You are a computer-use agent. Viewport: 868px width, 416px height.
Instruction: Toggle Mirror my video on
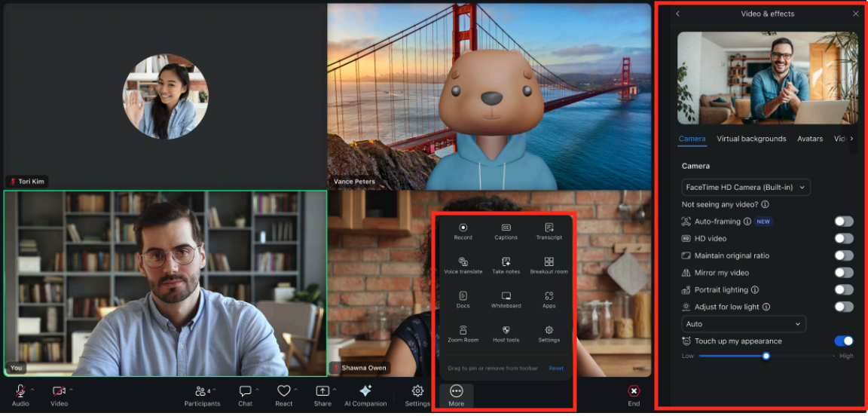844,273
